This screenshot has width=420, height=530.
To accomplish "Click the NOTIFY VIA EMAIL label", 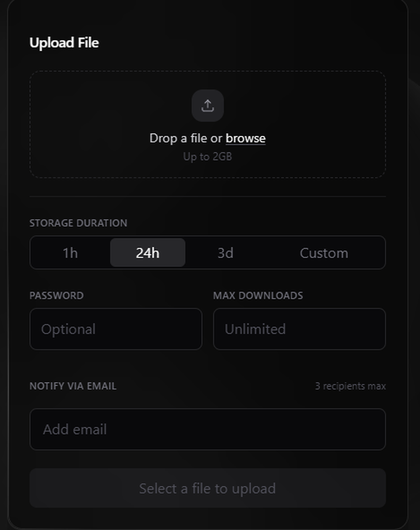I will click(x=73, y=386).
